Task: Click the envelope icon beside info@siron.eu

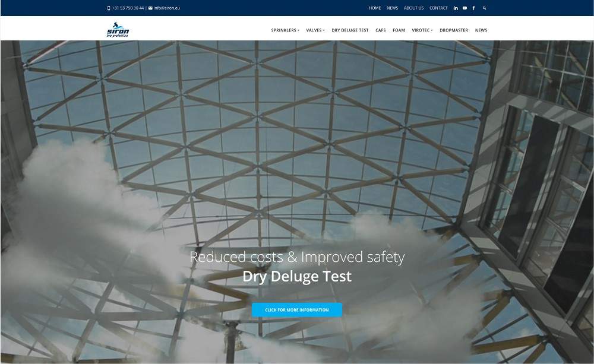Action: coord(150,8)
